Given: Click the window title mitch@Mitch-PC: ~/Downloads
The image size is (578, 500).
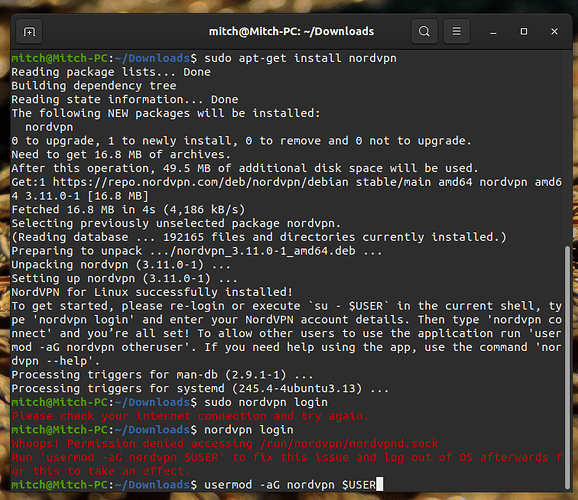Looking at the screenshot, I should [x=291, y=32].
